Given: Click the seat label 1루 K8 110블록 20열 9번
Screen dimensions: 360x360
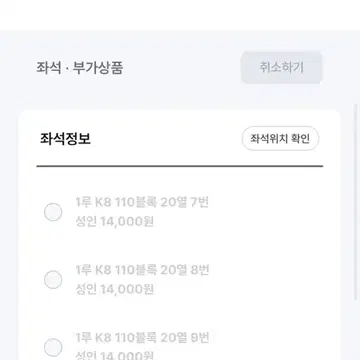Looking at the screenshot, I should [x=142, y=338].
